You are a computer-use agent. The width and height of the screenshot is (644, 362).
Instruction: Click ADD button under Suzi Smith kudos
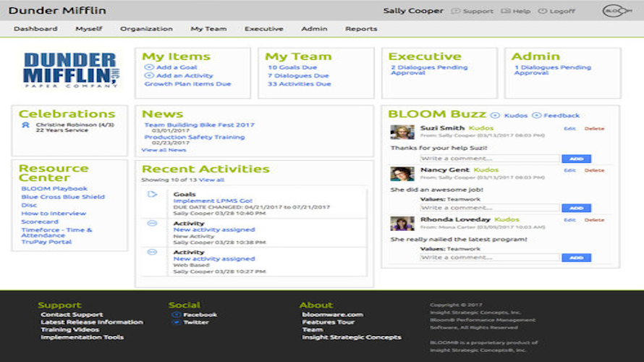[x=576, y=159]
